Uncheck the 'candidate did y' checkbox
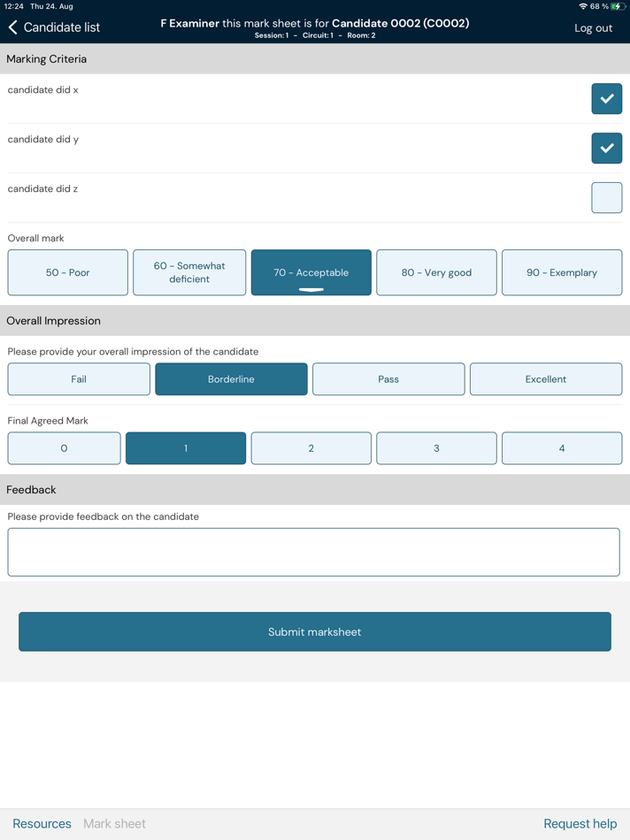Image resolution: width=630 pixels, height=840 pixels. click(x=606, y=148)
